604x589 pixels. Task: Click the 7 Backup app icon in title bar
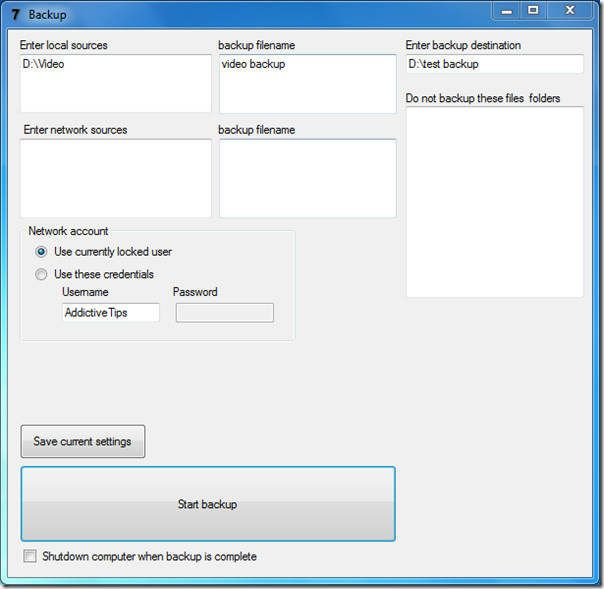[15, 15]
